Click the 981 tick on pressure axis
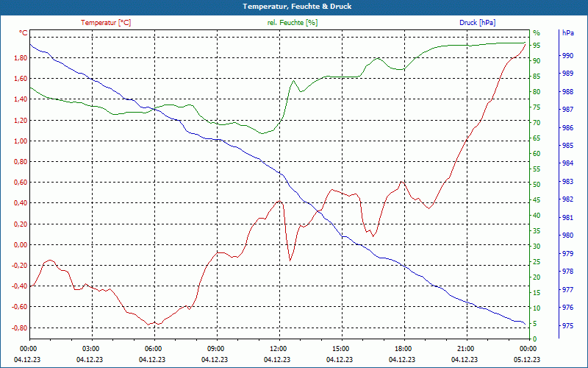The width and height of the screenshot is (588, 368). [568, 217]
